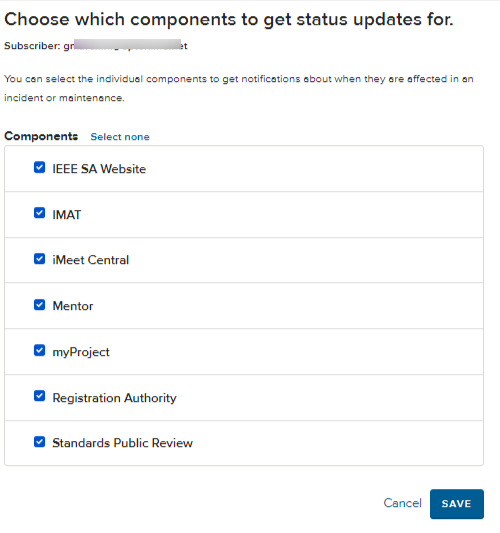This screenshot has width=500, height=533.
Task: Toggle the iMeet Central checkbox
Action: pyautogui.click(x=39, y=259)
